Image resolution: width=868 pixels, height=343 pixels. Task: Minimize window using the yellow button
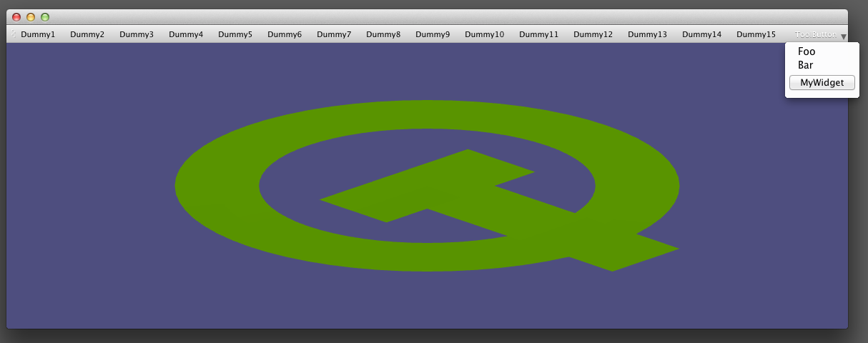(31, 17)
